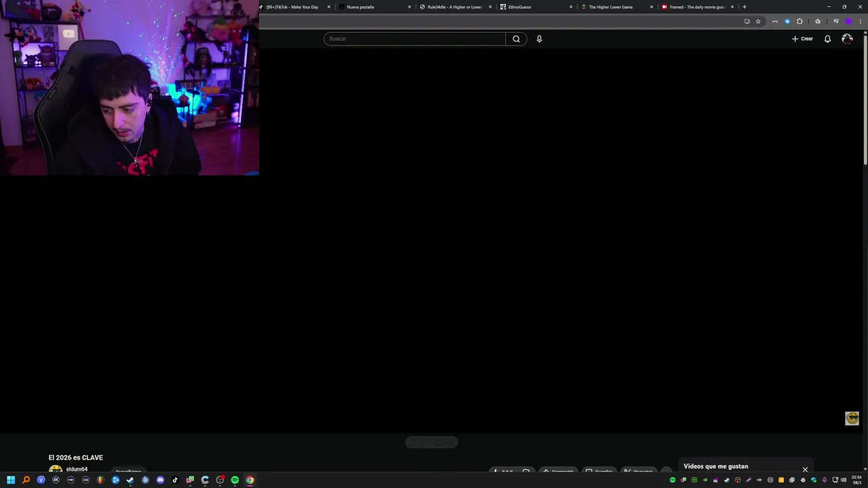The image size is (868, 488).
Task: Open the purple Chrome profile icon
Action: point(848,21)
